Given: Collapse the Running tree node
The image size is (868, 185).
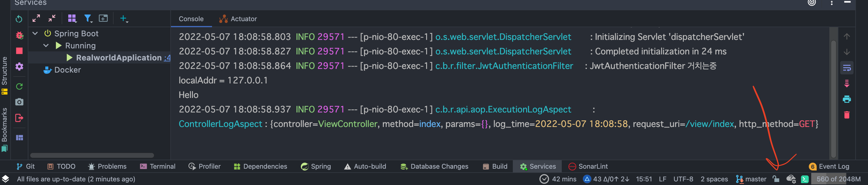Looking at the screenshot, I should [46, 45].
